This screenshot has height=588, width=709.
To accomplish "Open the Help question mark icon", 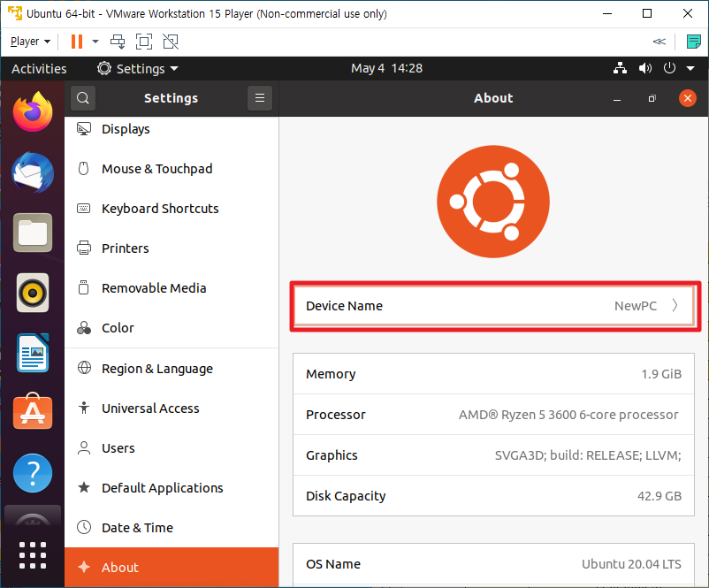I will (x=33, y=473).
